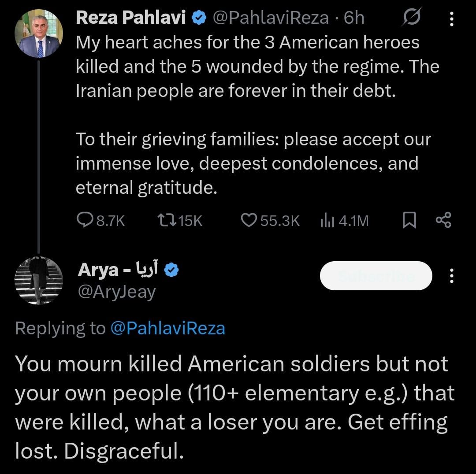View analytics icon showing 4.1M views
The width and height of the screenshot is (476, 474).
[326, 220]
